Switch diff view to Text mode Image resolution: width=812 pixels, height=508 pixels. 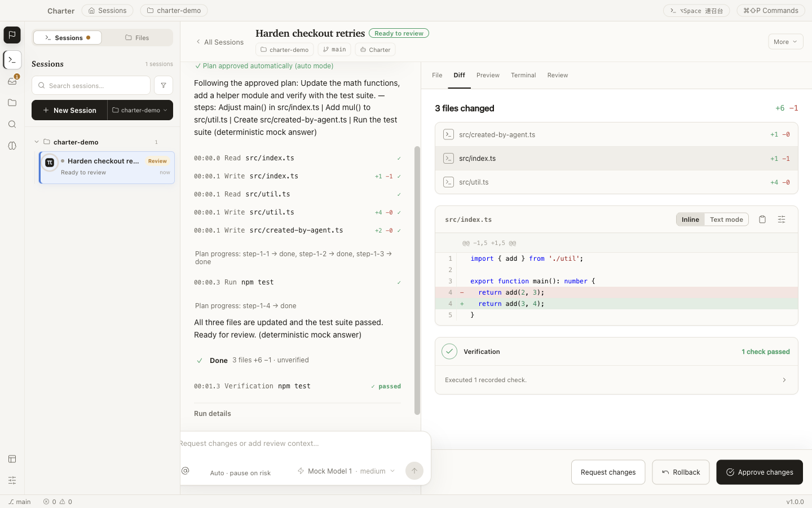point(726,220)
